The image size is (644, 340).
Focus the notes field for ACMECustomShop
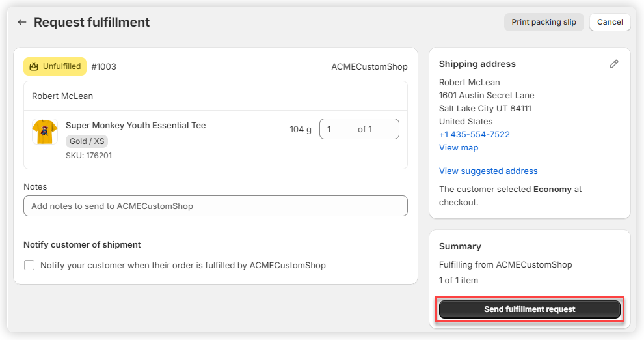[x=215, y=206]
